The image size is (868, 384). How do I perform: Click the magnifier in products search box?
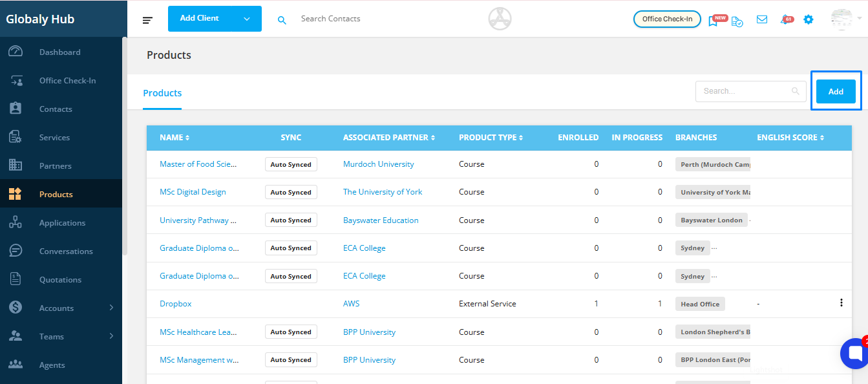click(x=796, y=91)
